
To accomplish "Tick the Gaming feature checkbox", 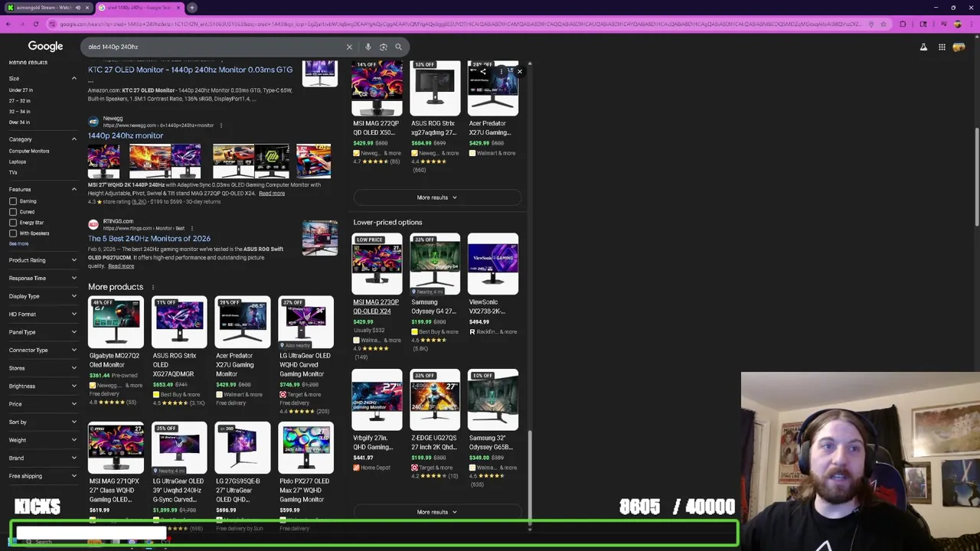I will click(13, 201).
